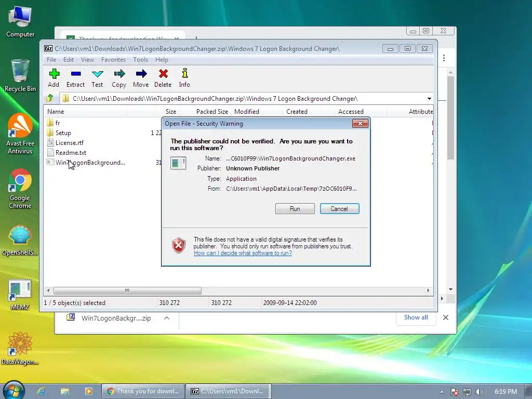The width and height of the screenshot is (532, 399).
Task: Click the Action Center flag tray icon
Action: [455, 392]
